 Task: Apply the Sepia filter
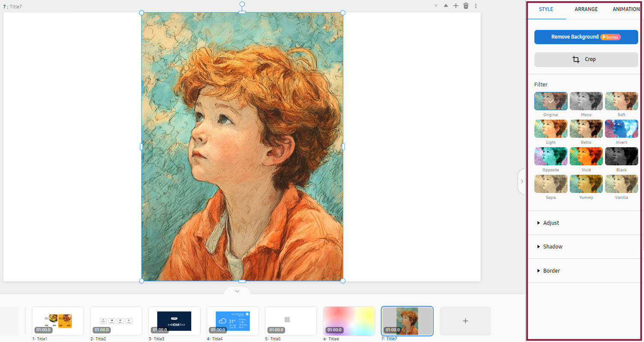point(551,184)
